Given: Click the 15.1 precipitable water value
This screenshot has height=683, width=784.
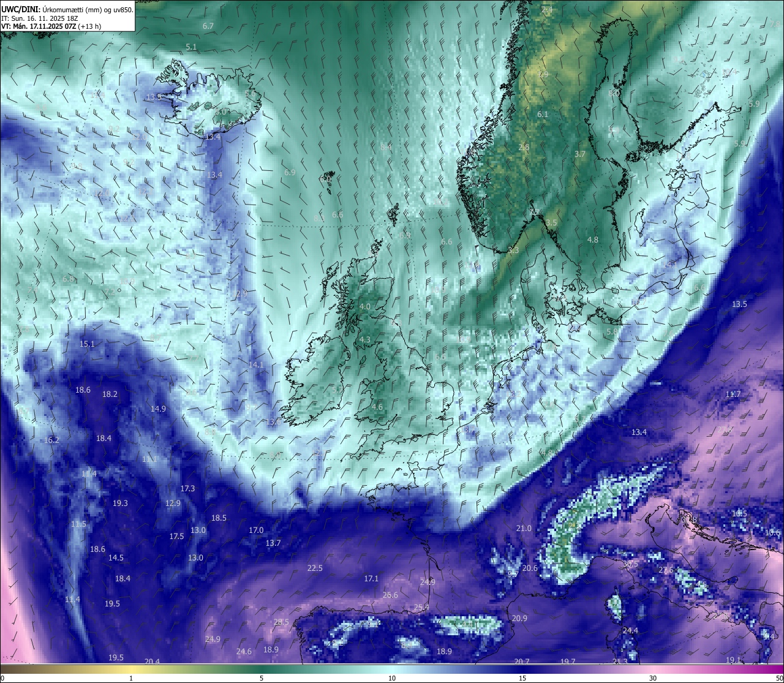Looking at the screenshot, I should tap(87, 344).
